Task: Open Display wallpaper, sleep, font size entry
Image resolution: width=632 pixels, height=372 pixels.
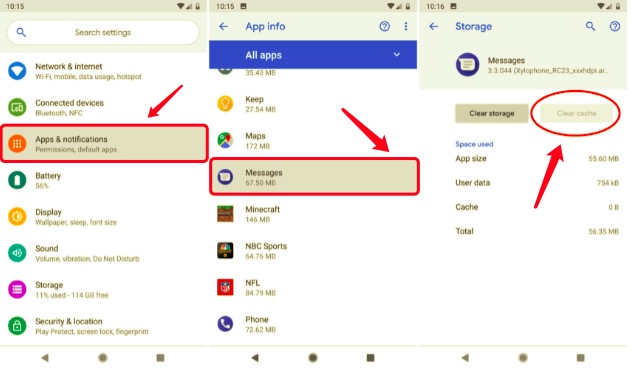Action: click(104, 216)
